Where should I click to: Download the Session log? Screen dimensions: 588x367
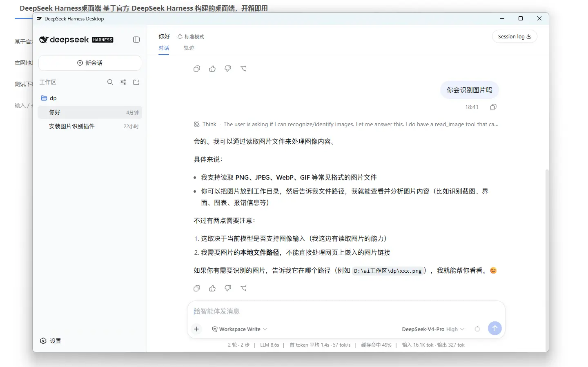pos(514,36)
